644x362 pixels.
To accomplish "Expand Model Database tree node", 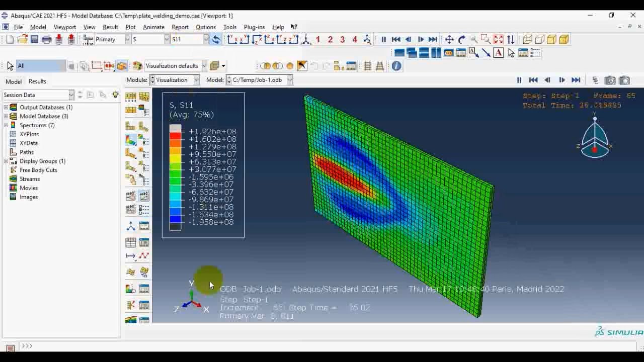I will [x=6, y=116].
